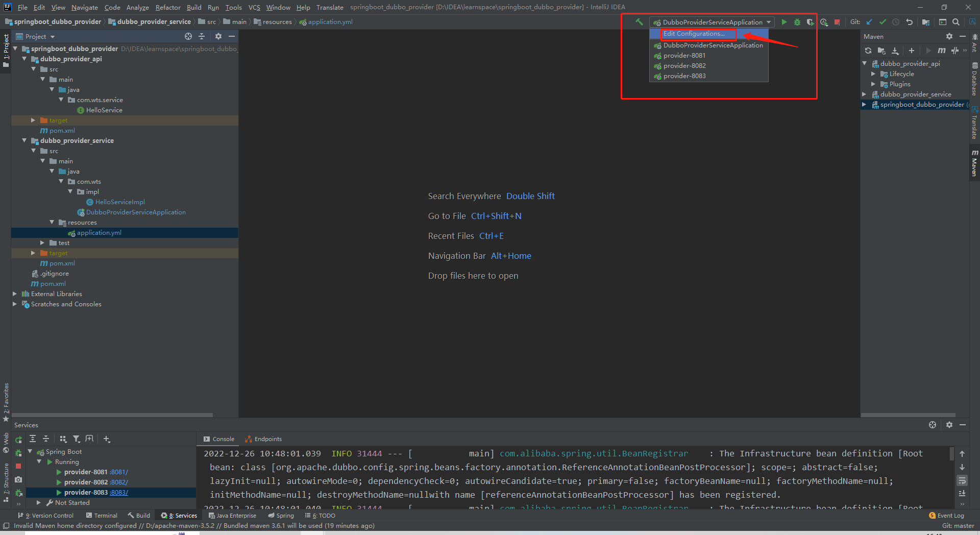Run with Coverage from the toolbar
The height and width of the screenshot is (535, 980).
point(810,22)
